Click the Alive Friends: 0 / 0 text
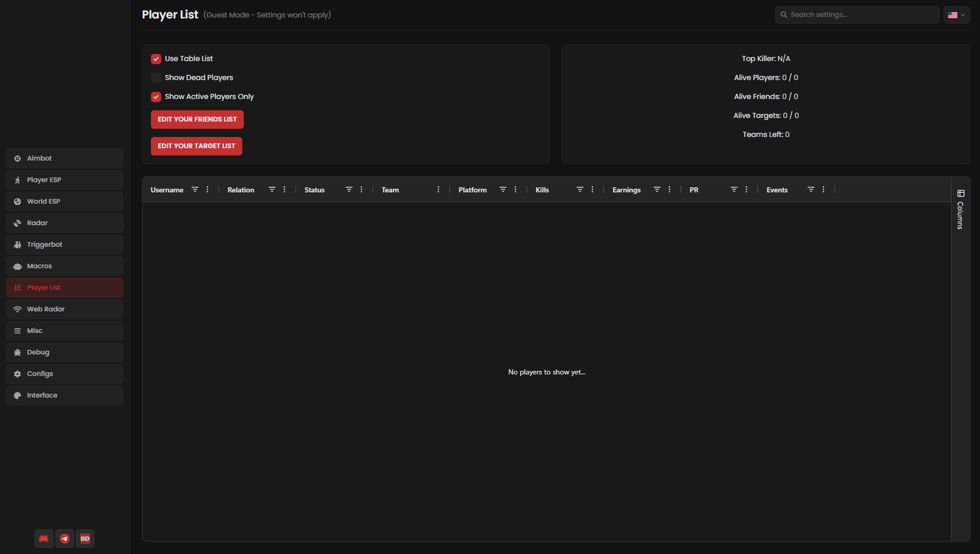The image size is (980, 554). pyautogui.click(x=766, y=97)
